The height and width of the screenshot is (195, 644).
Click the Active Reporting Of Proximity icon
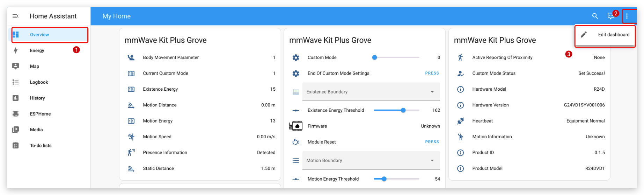461,57
